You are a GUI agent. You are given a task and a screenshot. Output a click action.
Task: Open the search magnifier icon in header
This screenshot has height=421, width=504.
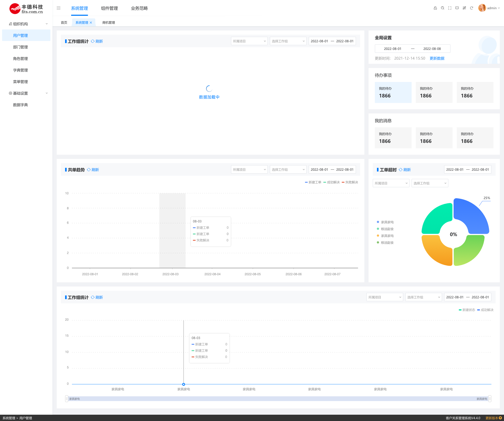(443, 8)
